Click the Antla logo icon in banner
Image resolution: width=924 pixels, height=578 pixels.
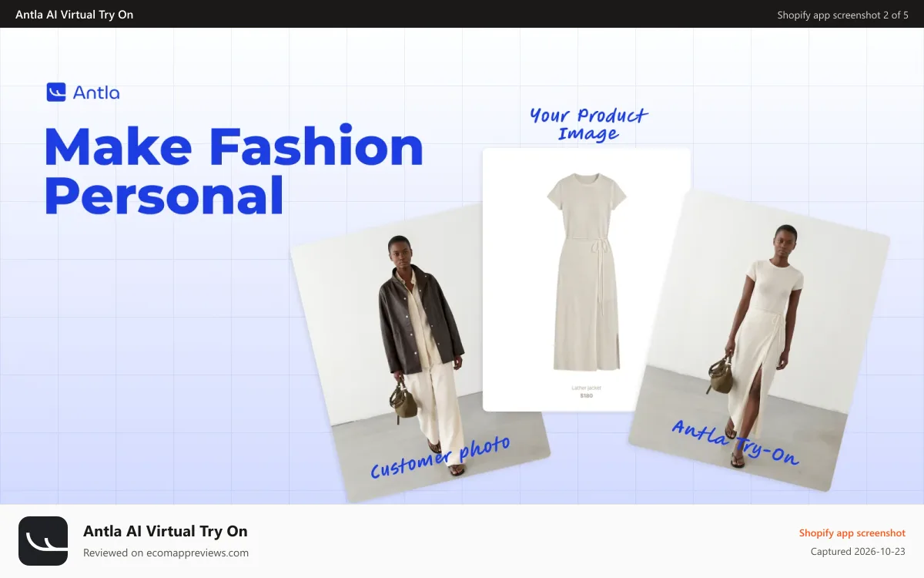(56, 92)
